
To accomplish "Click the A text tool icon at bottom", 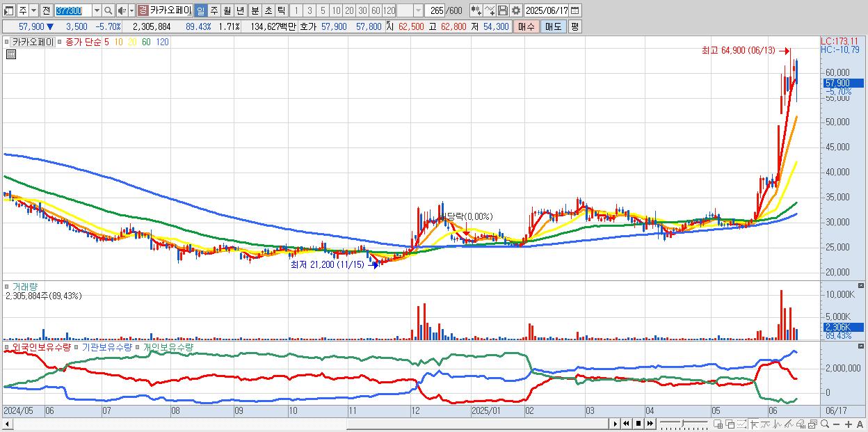I will (860, 424).
